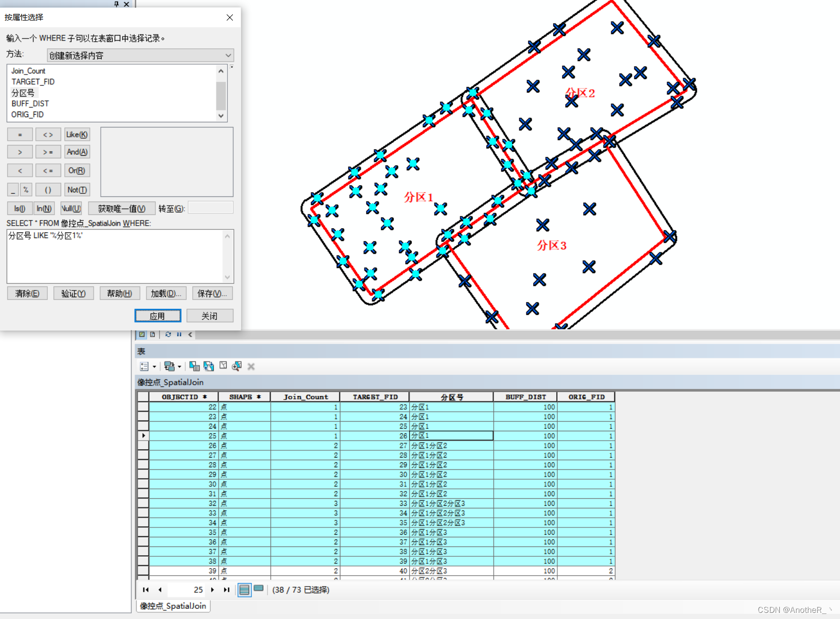Image resolution: width=840 pixels, height=619 pixels.
Task: Switch to the 像控点_SpatialJoin tab
Action: coord(173,606)
